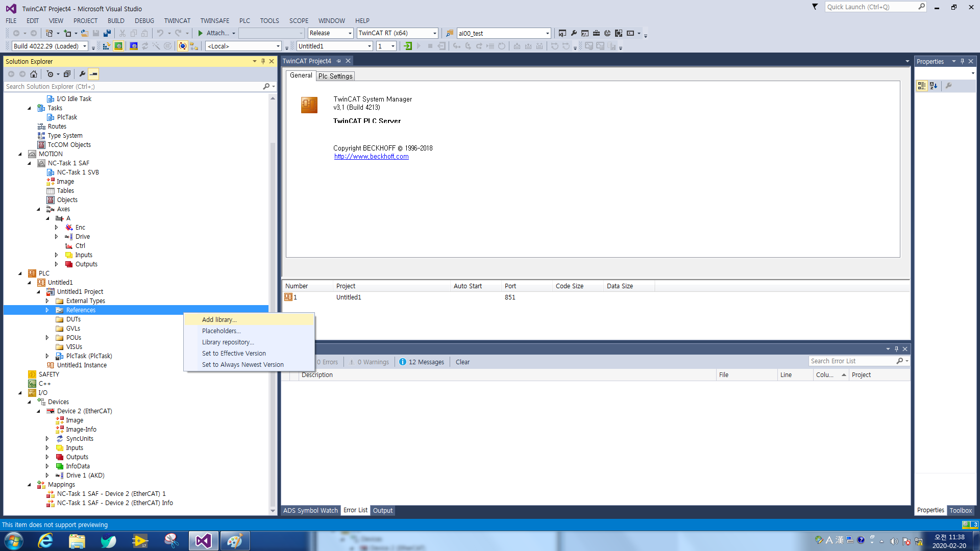The width and height of the screenshot is (980, 551).
Task: Toggle the Free Run state icon
Action: [167, 46]
